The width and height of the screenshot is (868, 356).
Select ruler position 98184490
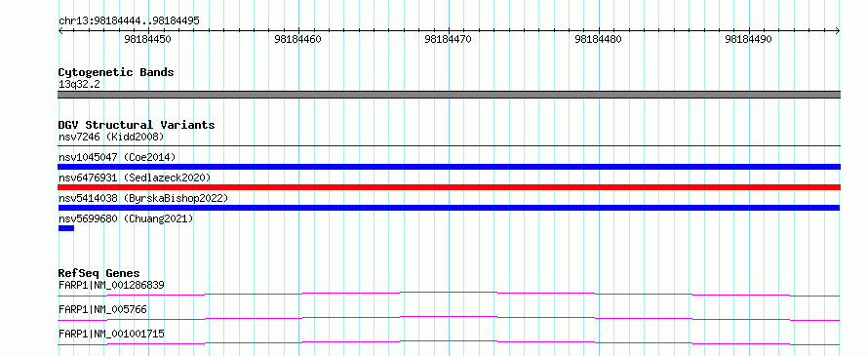(748, 39)
